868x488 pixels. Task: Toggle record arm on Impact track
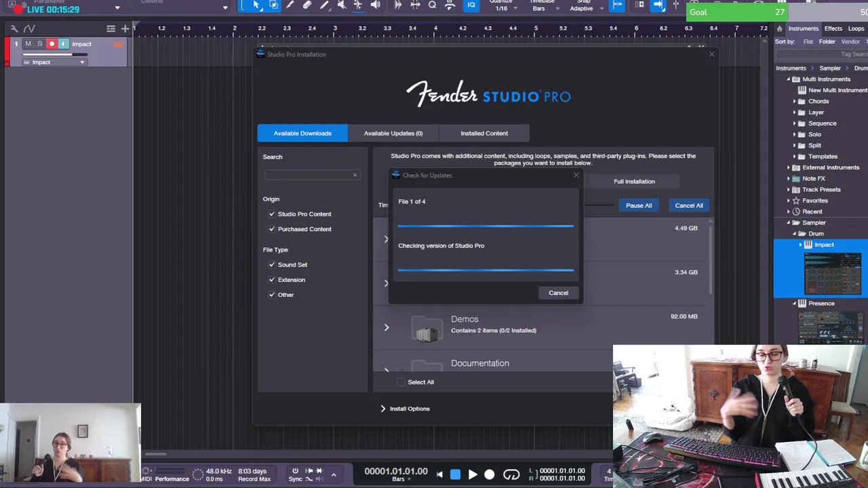click(x=52, y=44)
